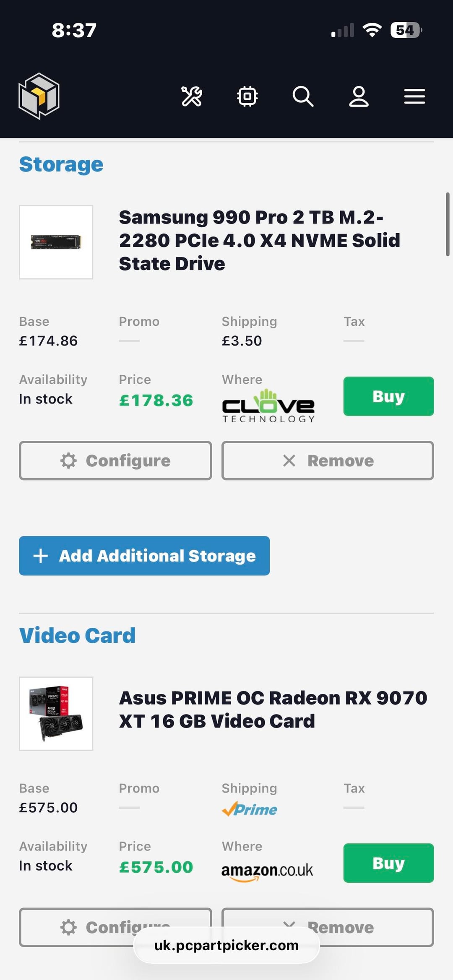Click the amazon.co.uk merchant logo
The width and height of the screenshot is (453, 980).
click(267, 872)
